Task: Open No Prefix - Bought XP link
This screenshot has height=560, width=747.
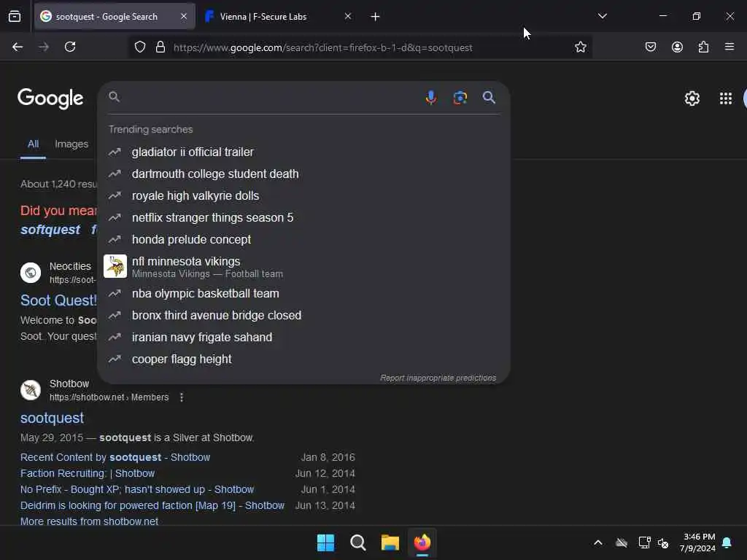Action: tap(137, 489)
